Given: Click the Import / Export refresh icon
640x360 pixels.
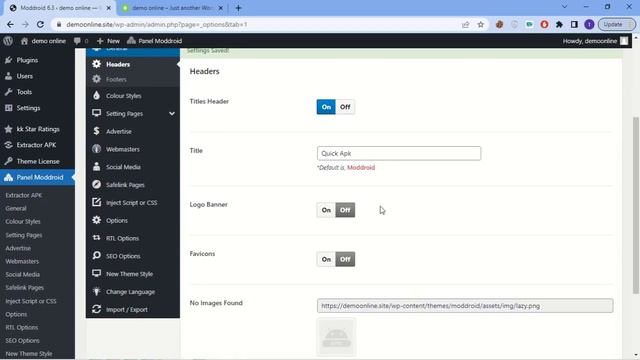Looking at the screenshot, I should tap(96, 309).
